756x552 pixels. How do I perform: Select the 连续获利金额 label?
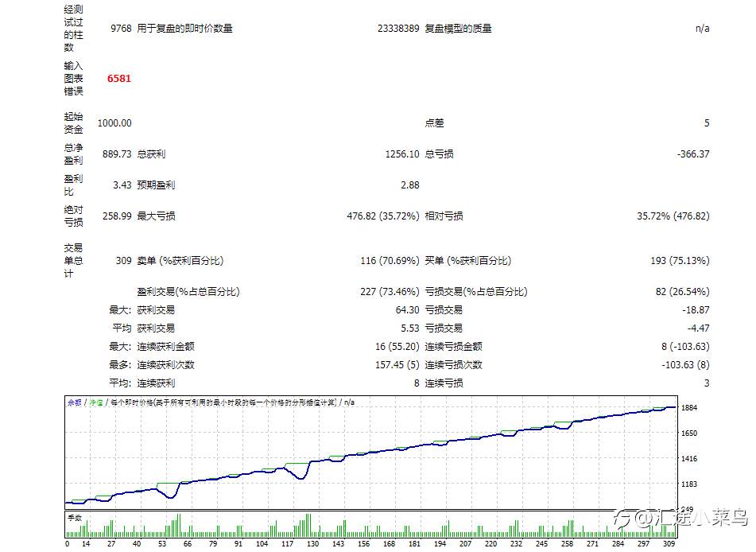pyautogui.click(x=166, y=347)
